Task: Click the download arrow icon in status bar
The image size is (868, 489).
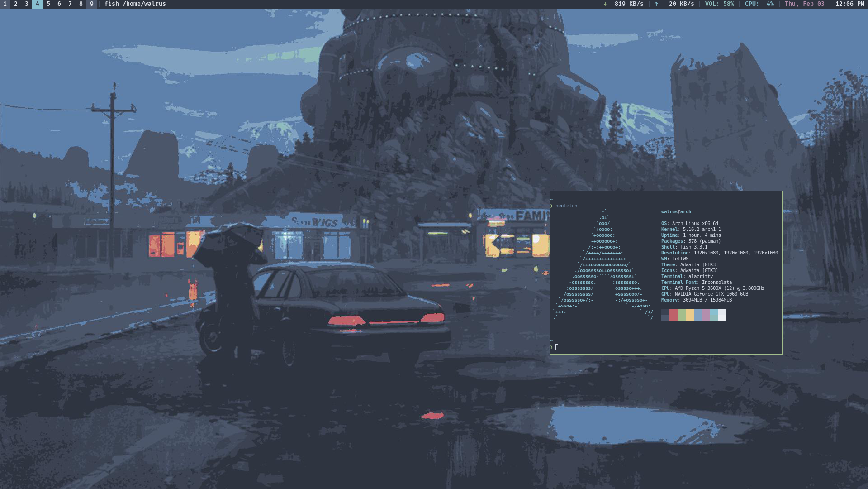Action: [606, 4]
